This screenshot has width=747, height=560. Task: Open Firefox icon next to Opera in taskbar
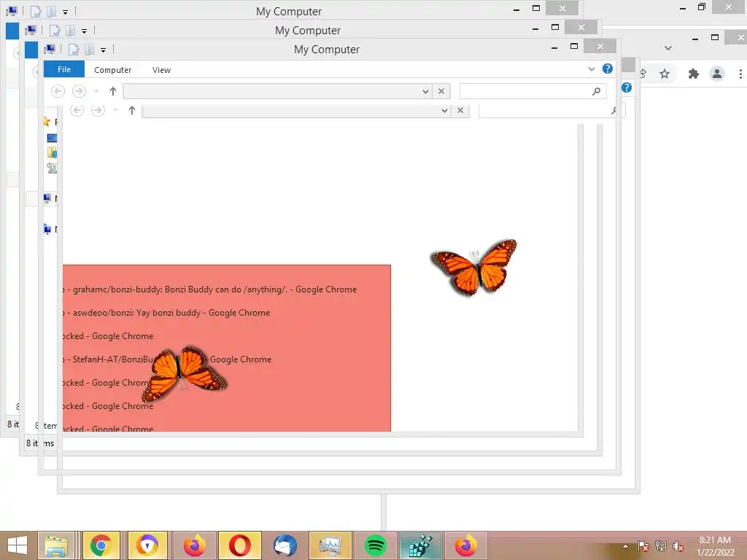point(195,545)
